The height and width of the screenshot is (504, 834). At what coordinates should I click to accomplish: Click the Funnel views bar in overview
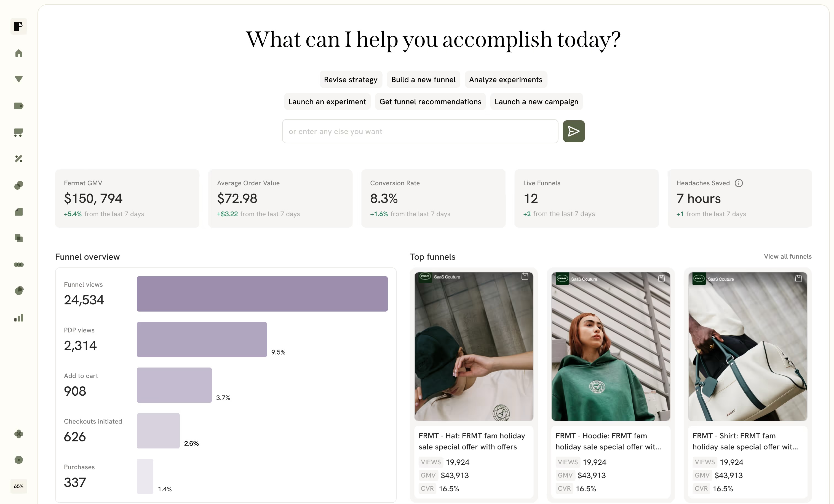tap(262, 294)
